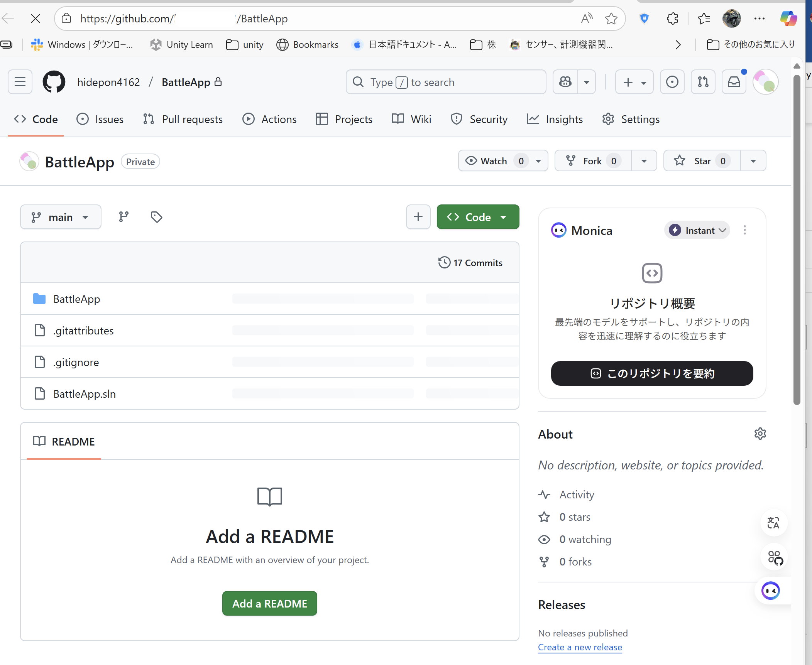
Task: Expand the Star lists dropdown arrow
Action: [x=753, y=160]
